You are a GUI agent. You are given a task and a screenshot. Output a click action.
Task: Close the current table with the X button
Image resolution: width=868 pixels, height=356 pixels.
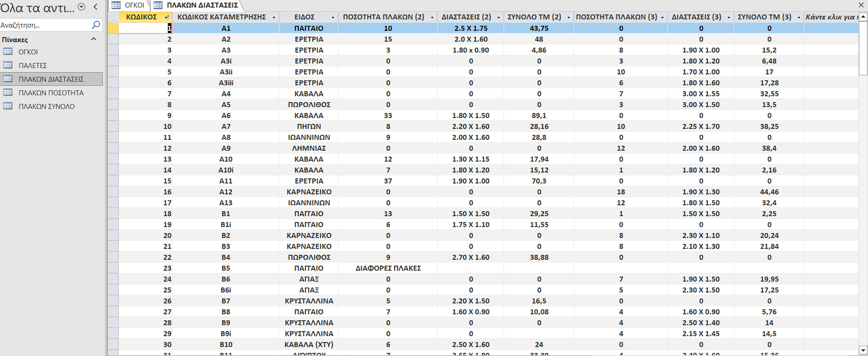[x=861, y=5]
